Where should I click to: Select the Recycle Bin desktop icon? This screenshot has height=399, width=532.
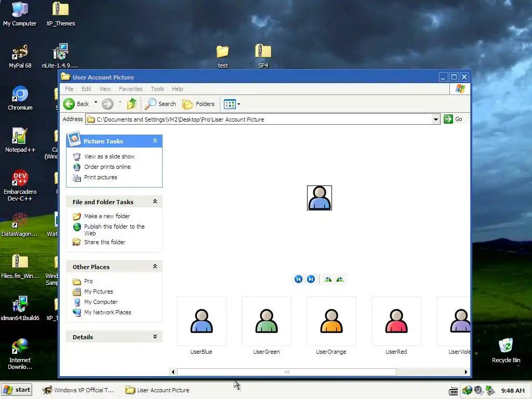506,351
